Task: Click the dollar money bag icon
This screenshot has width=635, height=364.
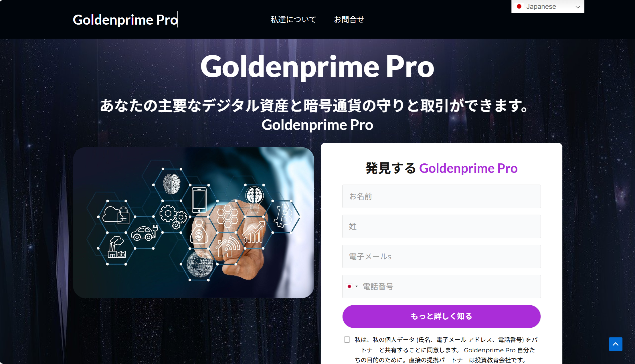Action: click(x=199, y=232)
